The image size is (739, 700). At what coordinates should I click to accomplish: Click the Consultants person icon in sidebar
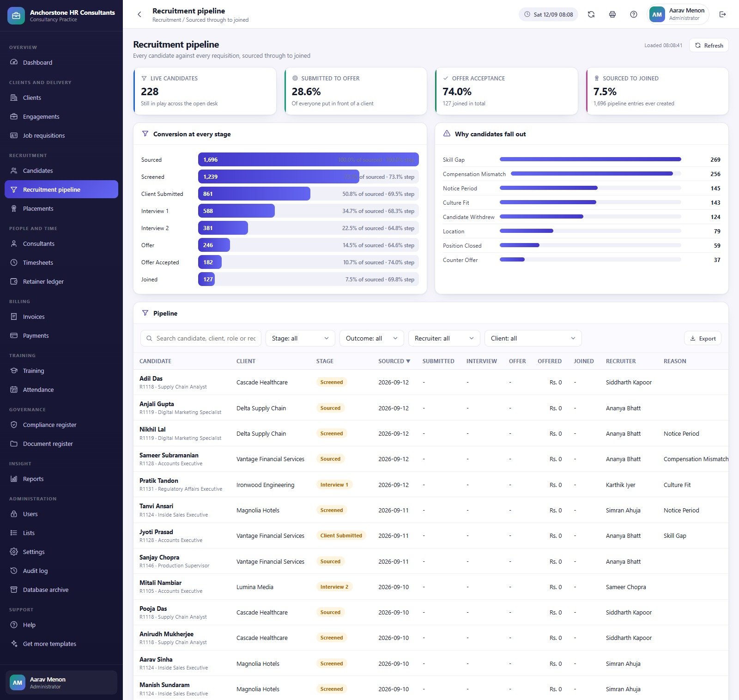[x=14, y=243]
